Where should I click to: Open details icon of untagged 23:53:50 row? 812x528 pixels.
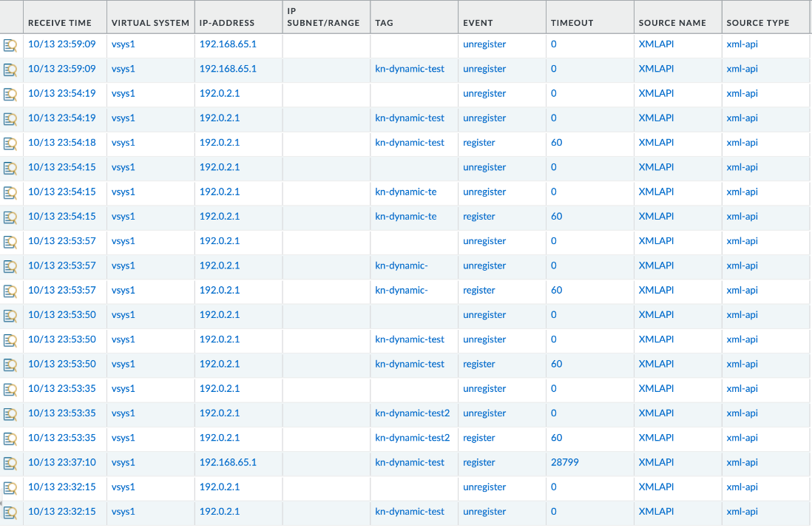pyautogui.click(x=10, y=315)
